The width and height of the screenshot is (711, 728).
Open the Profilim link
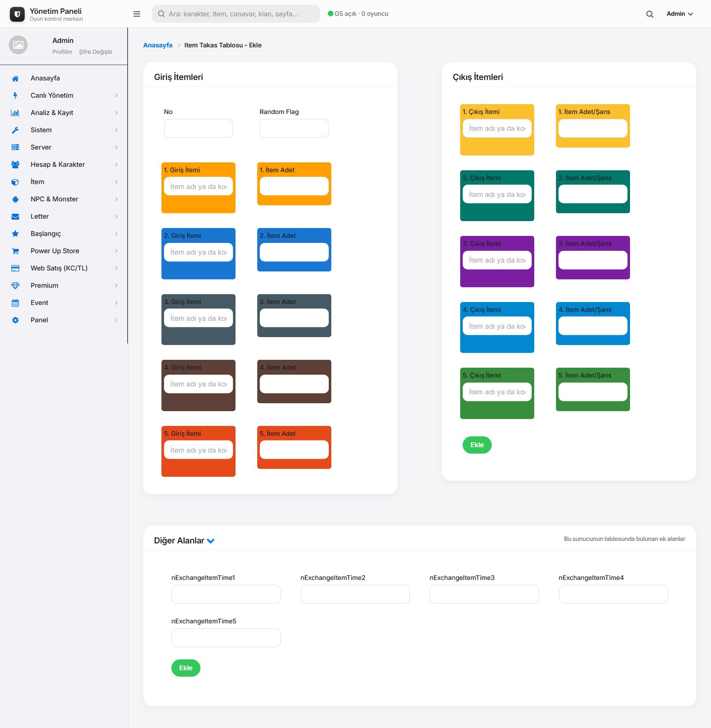pyautogui.click(x=62, y=52)
